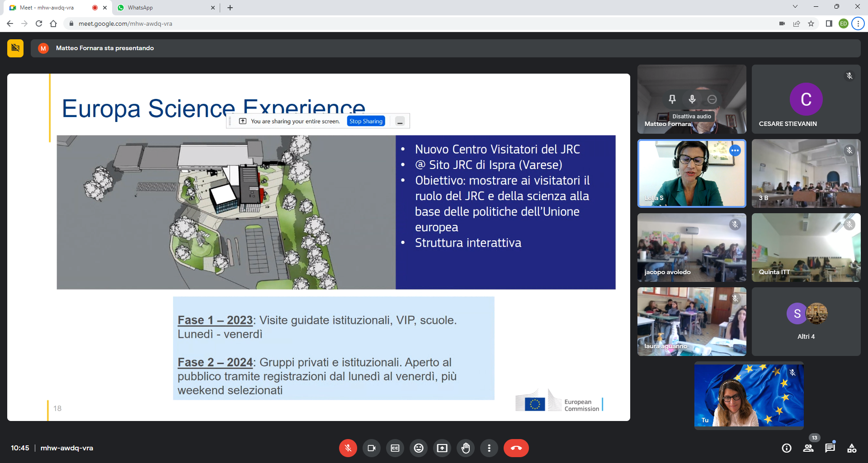Click Matteo Fornara presenter avatar M
Screen dimensions: 868x463
pyautogui.click(x=43, y=48)
